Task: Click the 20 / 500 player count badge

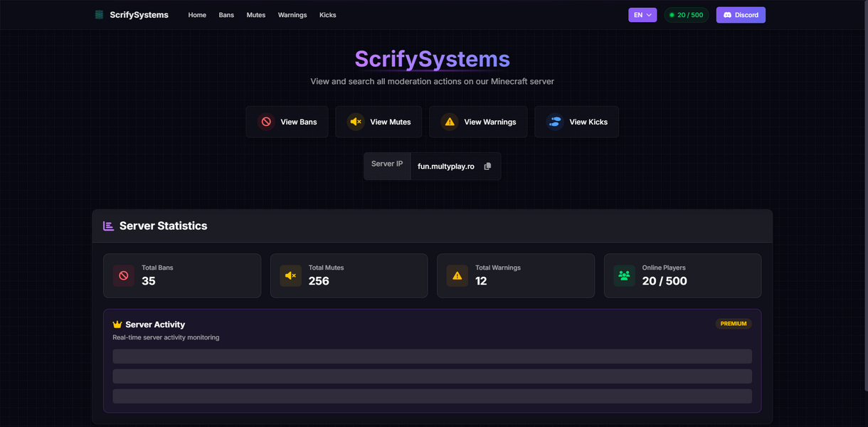Action: coord(686,15)
